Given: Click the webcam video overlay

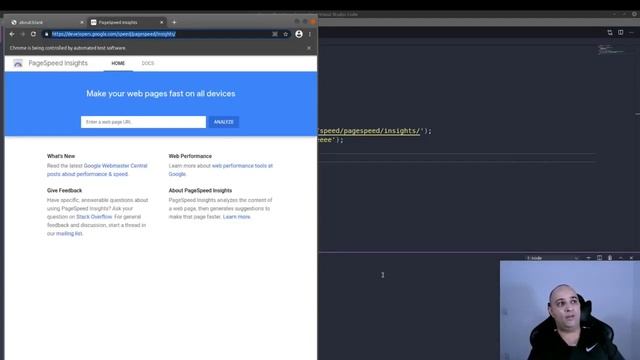Looking at the screenshot, I should tap(570, 310).
